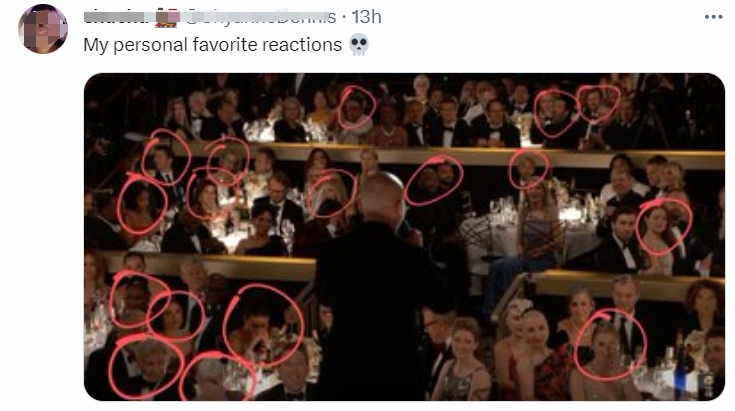Image resolution: width=735 pixels, height=411 pixels.
Task: Click the circled gray-haired man in tuxedo
Action: pyautogui.click(x=145, y=366)
